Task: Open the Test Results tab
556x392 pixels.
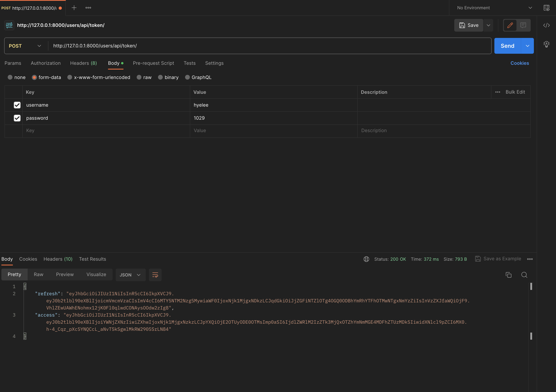Action: pyautogui.click(x=92, y=259)
